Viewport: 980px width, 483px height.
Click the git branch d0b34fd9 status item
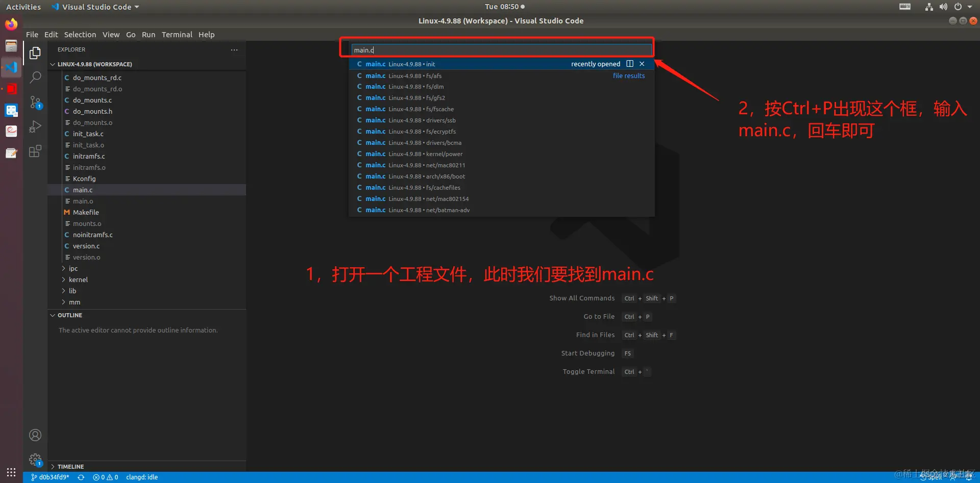[x=50, y=477]
